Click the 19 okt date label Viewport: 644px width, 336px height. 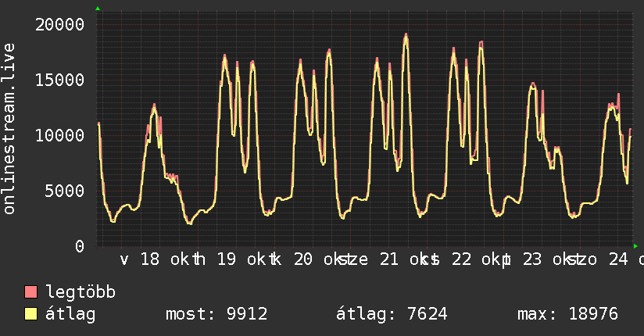(x=242, y=259)
